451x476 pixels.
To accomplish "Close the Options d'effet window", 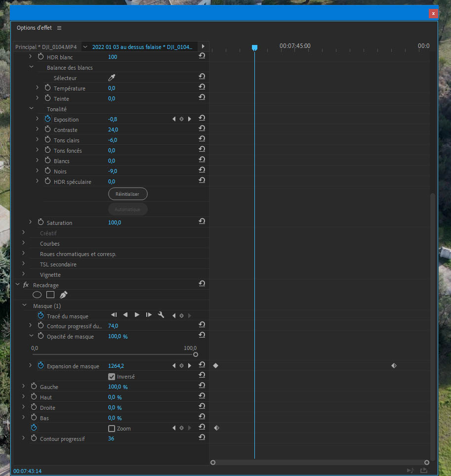I will coord(433,13).
